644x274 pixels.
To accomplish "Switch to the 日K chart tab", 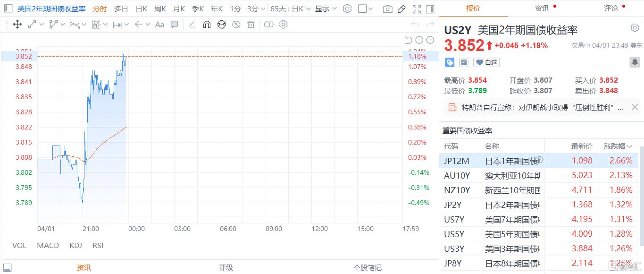I will [x=141, y=9].
